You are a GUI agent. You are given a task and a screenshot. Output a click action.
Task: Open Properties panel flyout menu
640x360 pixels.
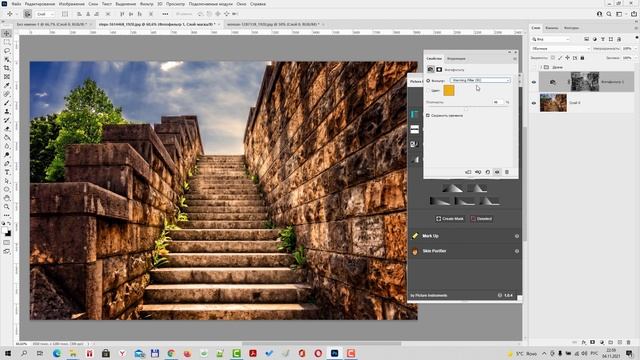point(515,59)
